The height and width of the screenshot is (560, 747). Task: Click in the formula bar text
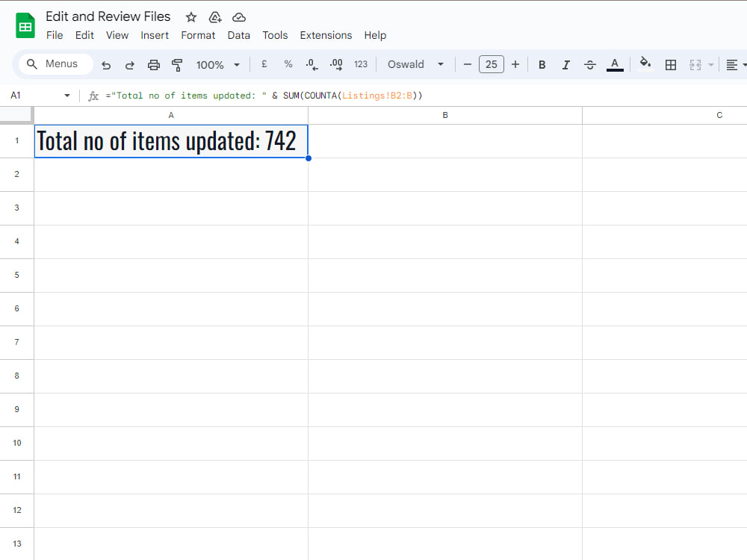point(264,96)
